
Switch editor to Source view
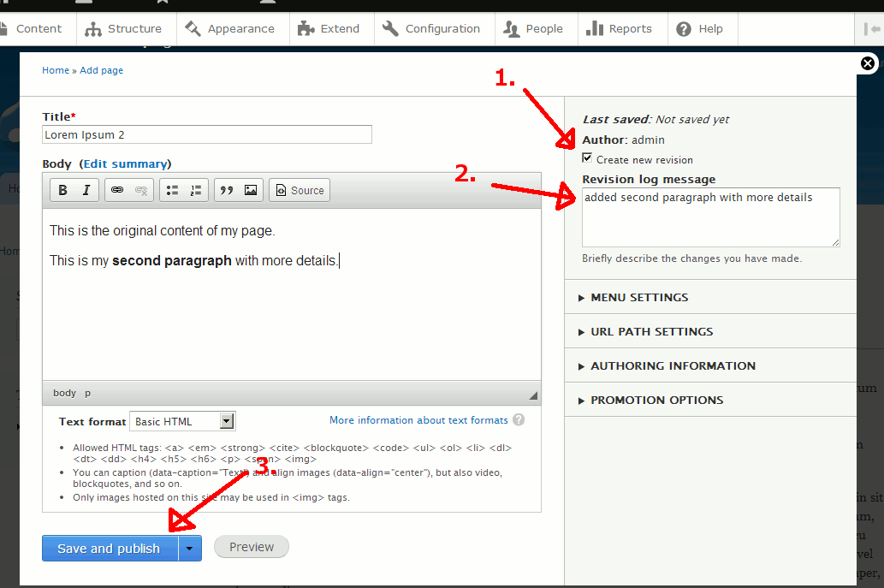[300, 191]
